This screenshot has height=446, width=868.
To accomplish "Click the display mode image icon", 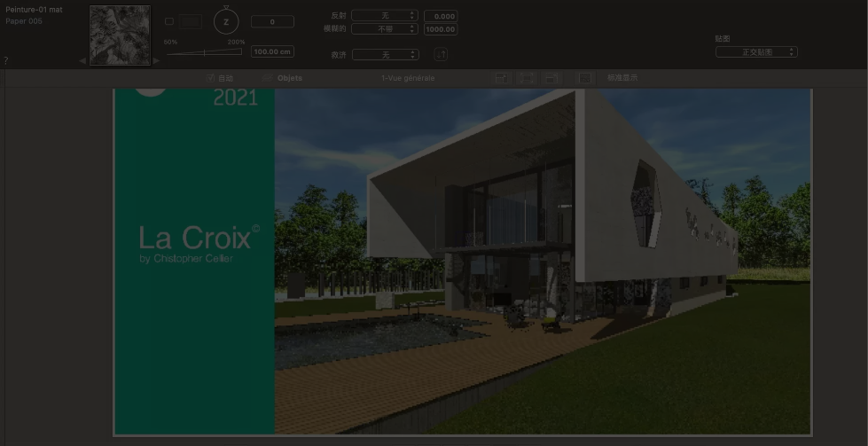I will [585, 78].
